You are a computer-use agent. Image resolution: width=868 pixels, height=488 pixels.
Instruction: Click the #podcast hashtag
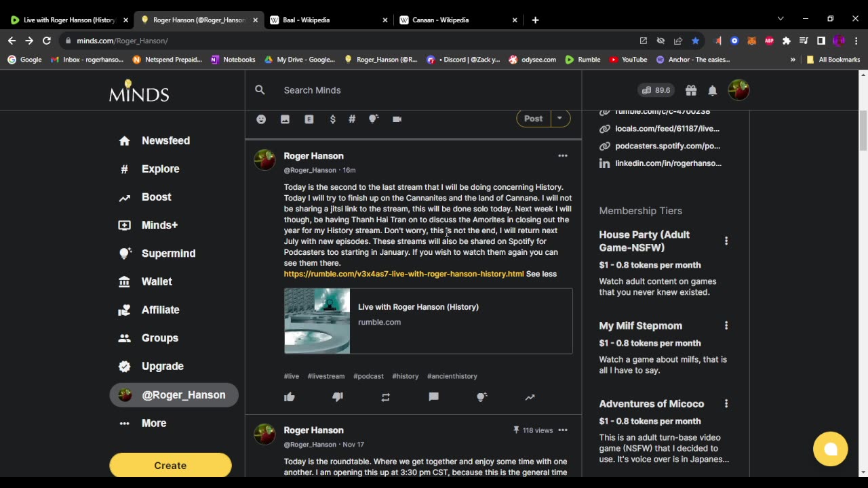click(x=368, y=376)
